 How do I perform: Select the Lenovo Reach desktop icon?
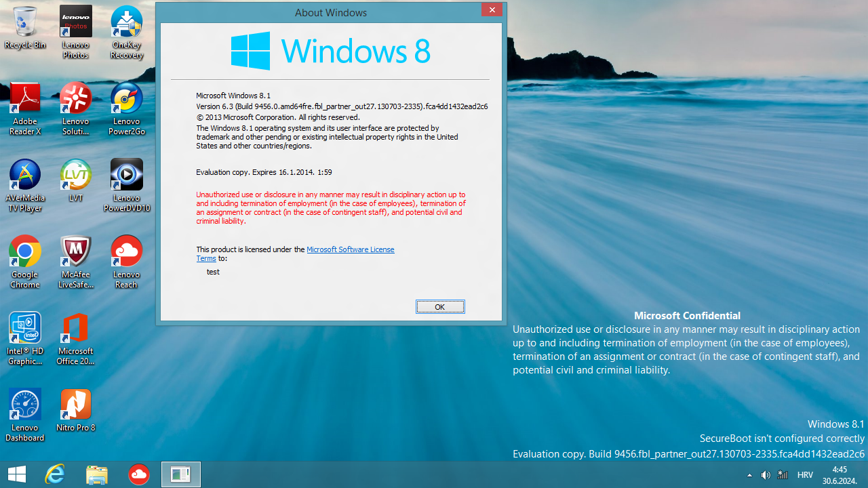(x=127, y=262)
